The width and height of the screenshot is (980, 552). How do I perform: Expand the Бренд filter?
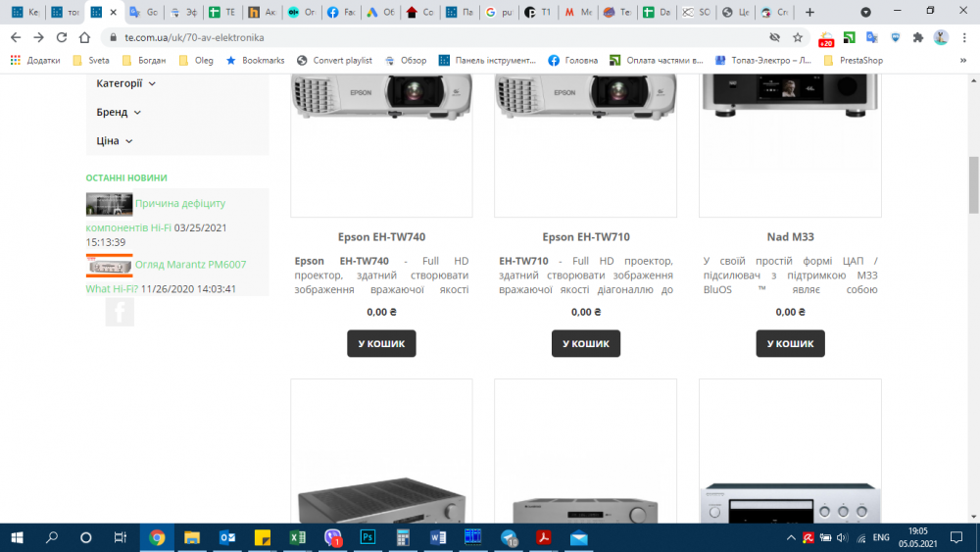pos(119,112)
